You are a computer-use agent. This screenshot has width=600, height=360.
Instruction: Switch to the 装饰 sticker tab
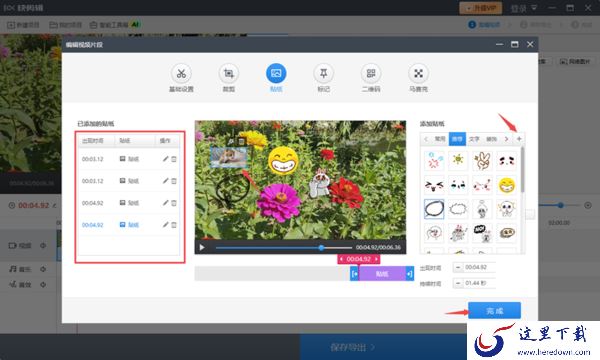[491, 139]
